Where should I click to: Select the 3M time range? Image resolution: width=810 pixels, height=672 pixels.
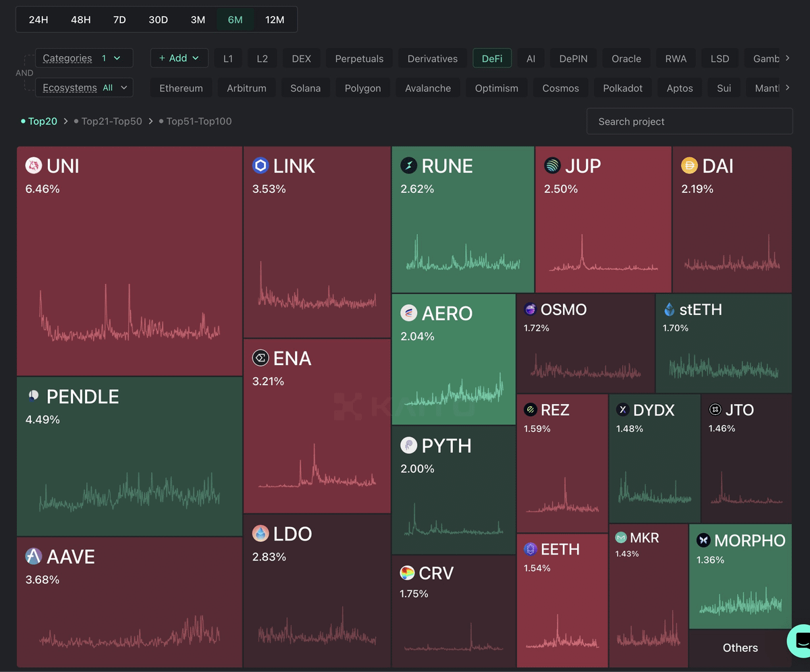pos(198,20)
